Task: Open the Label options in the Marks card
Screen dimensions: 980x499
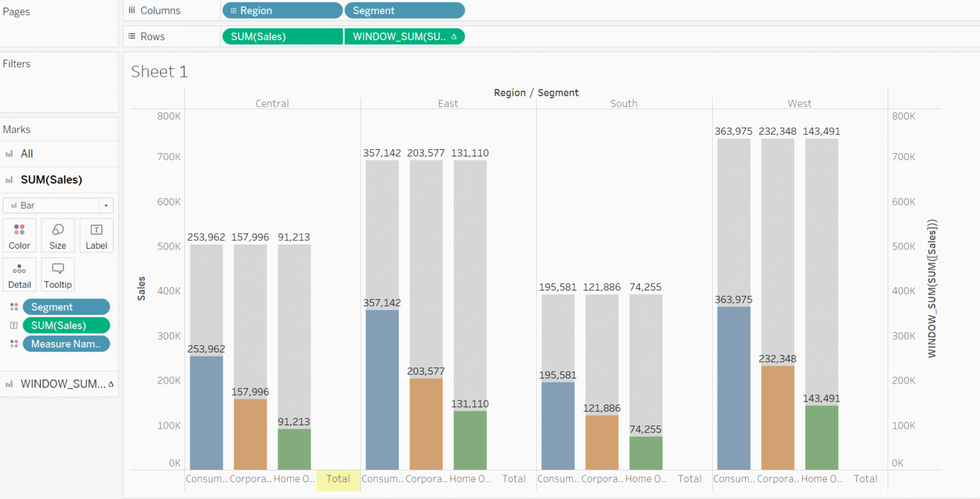Action: click(96, 235)
